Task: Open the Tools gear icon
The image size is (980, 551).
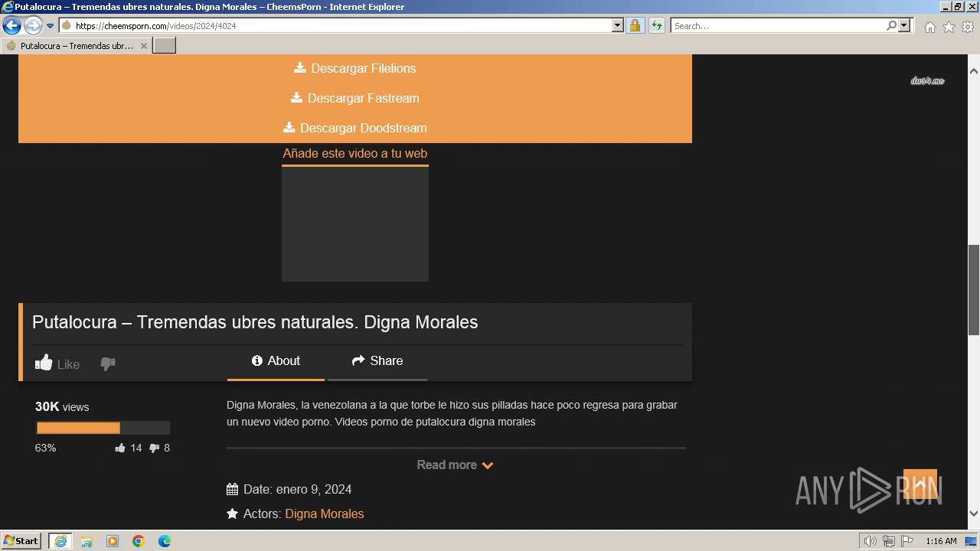Action: pos(968,27)
